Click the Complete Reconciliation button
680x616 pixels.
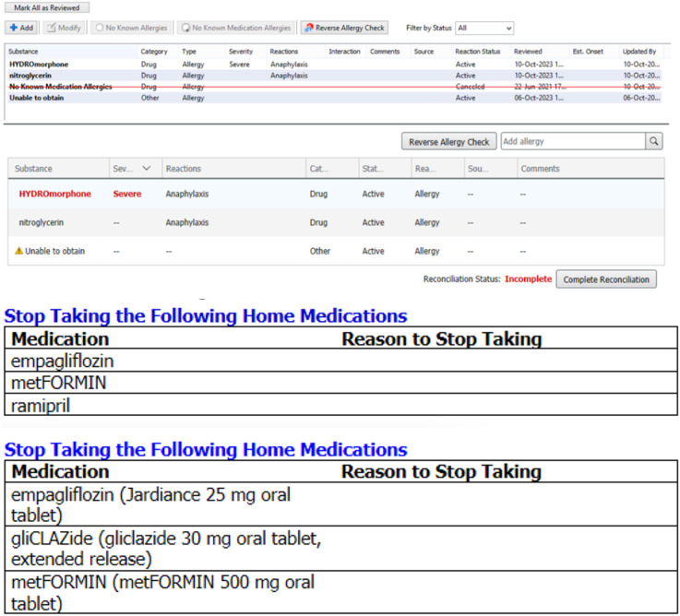point(605,279)
